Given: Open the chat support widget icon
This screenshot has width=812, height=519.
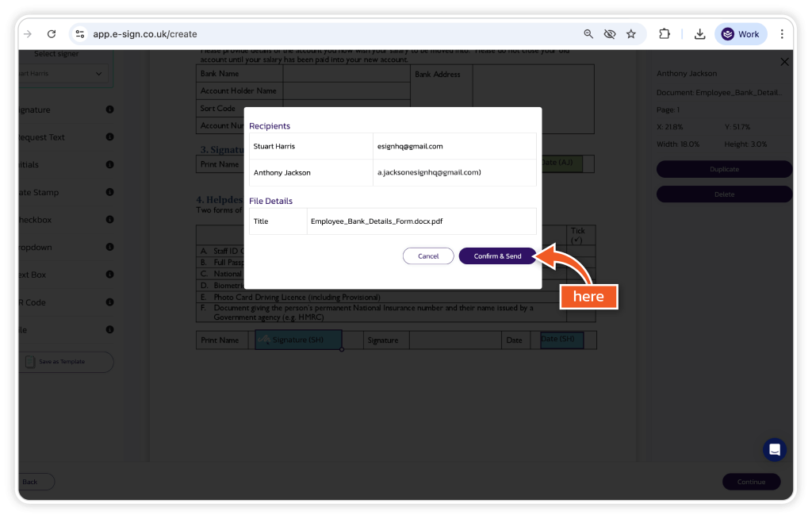Looking at the screenshot, I should [774, 450].
